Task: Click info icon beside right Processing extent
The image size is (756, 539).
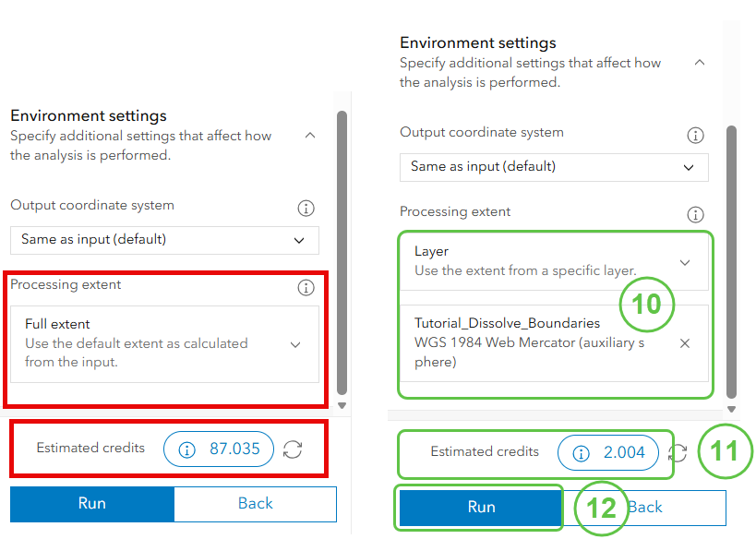Action: 695,214
